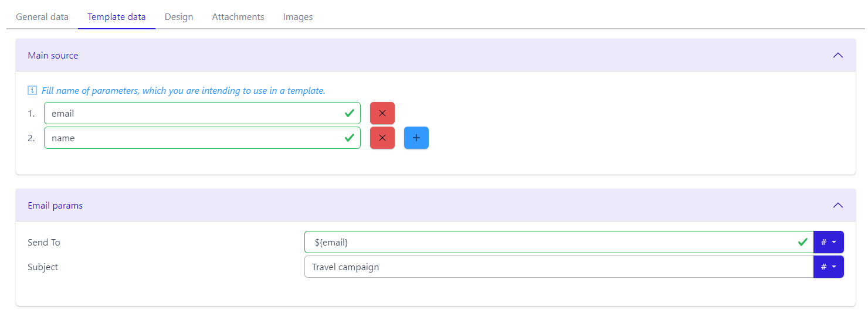Click the green checkmark in name field
Viewport: 868px width, 310px height.
pyautogui.click(x=350, y=138)
